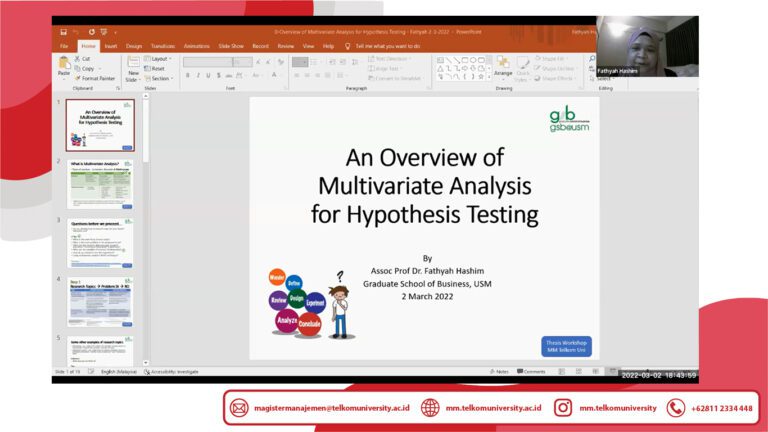This screenshot has height=432, width=768.
Task: Toggle Italic formatting
Action: [199, 75]
